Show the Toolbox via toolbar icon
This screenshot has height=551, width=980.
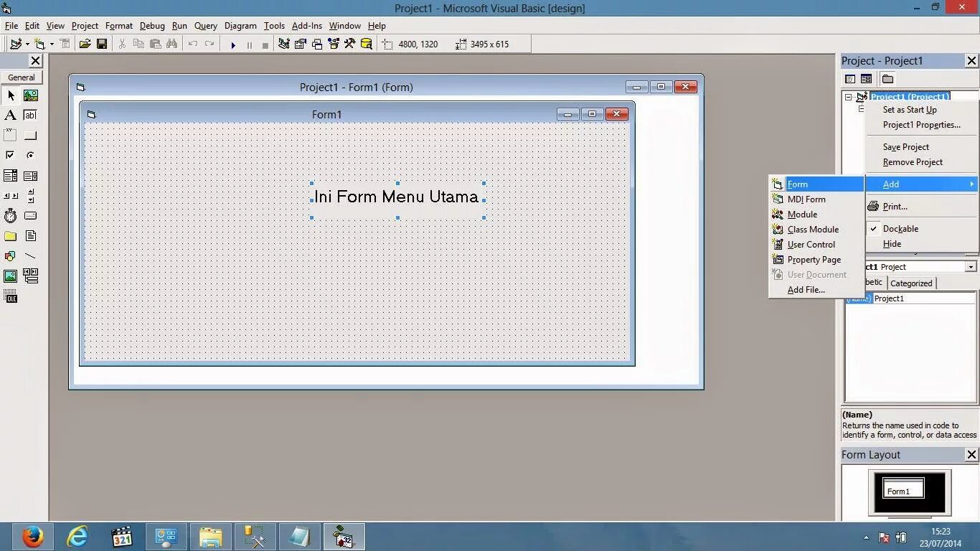click(350, 44)
